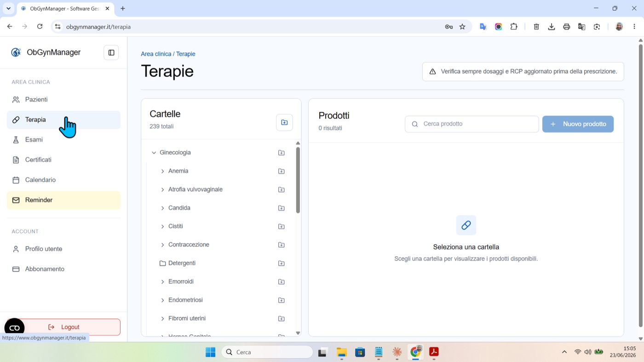Reload the page with the refresh icon

(x=40, y=27)
